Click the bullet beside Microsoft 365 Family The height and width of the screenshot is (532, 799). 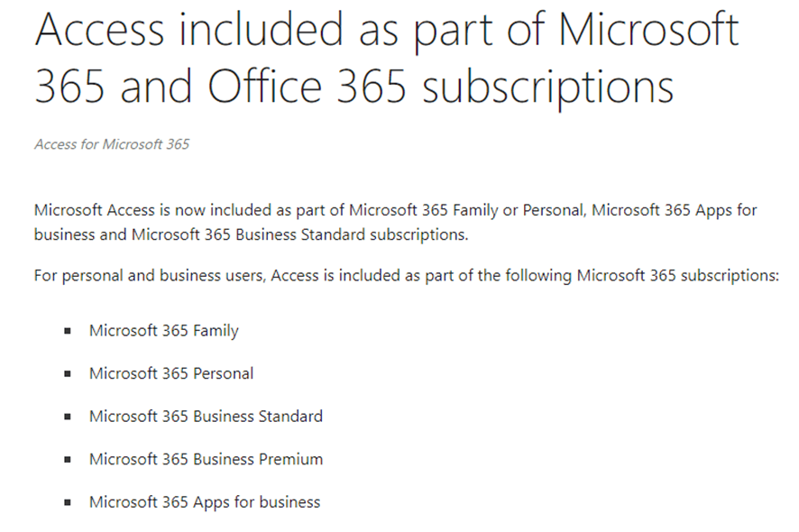click(68, 331)
